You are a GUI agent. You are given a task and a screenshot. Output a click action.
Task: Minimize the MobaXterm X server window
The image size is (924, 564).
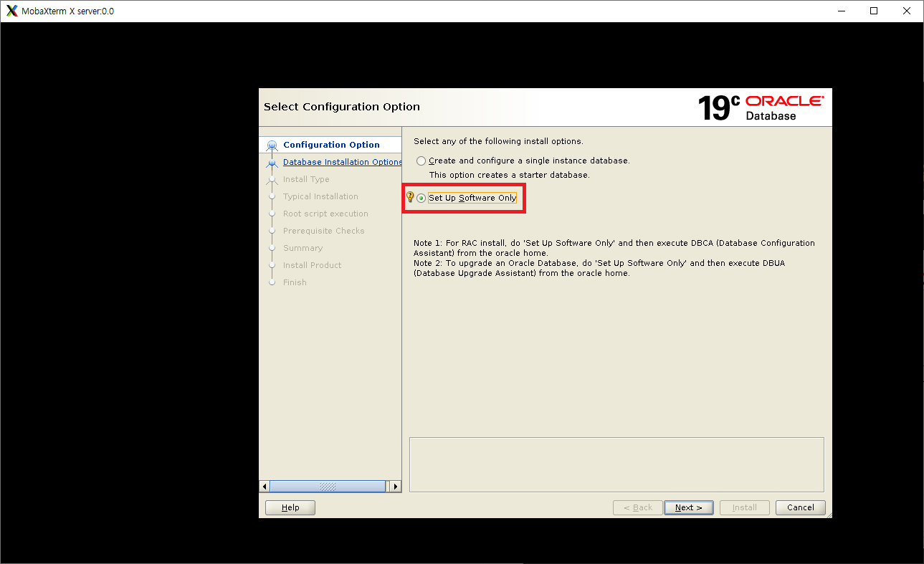coord(841,11)
